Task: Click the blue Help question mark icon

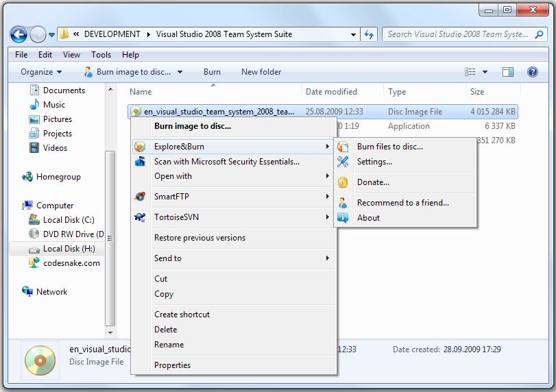Action: click(532, 72)
